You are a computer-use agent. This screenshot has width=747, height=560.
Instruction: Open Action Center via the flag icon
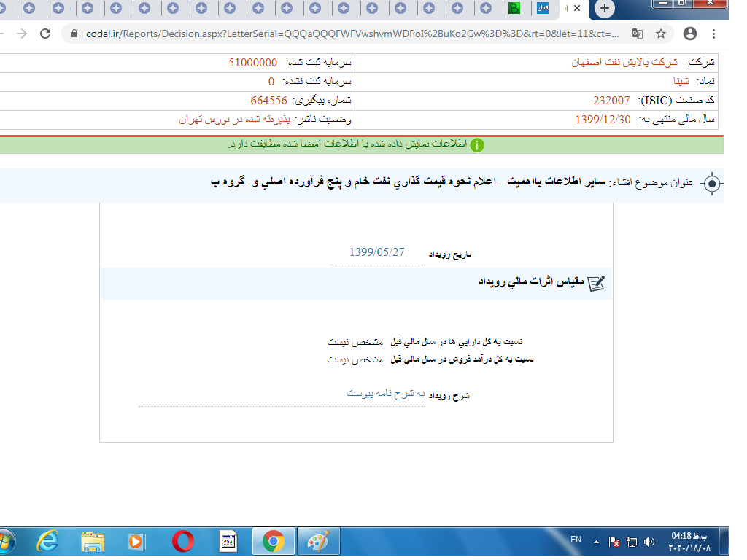[x=614, y=542]
